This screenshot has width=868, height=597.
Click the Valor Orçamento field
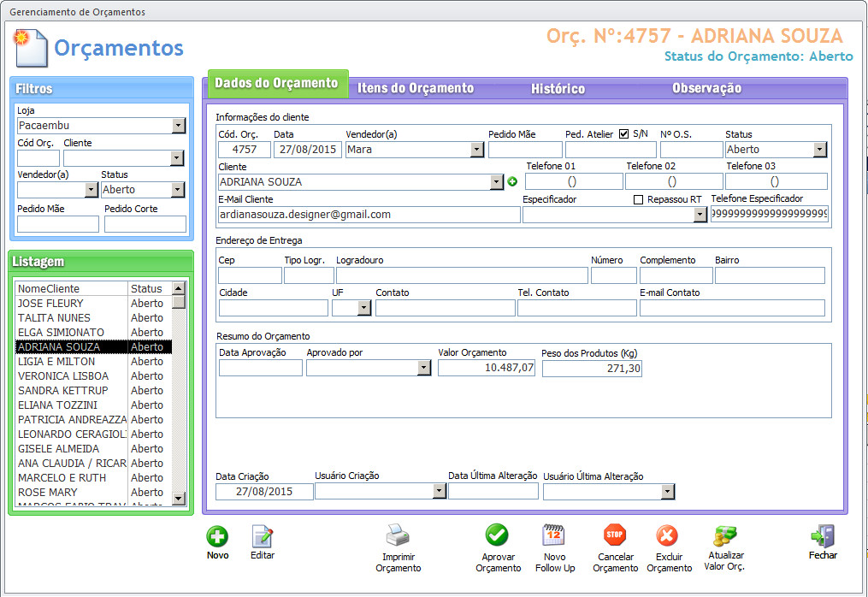coord(487,368)
